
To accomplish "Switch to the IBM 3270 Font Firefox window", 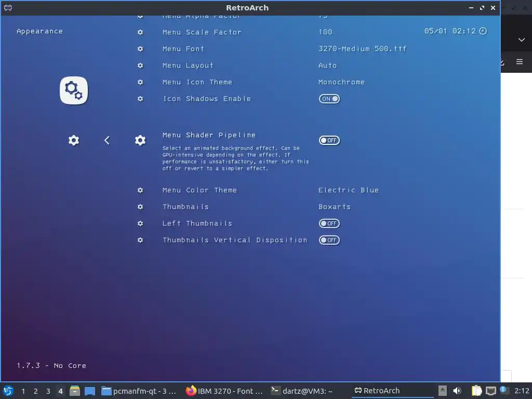I will (x=224, y=391).
